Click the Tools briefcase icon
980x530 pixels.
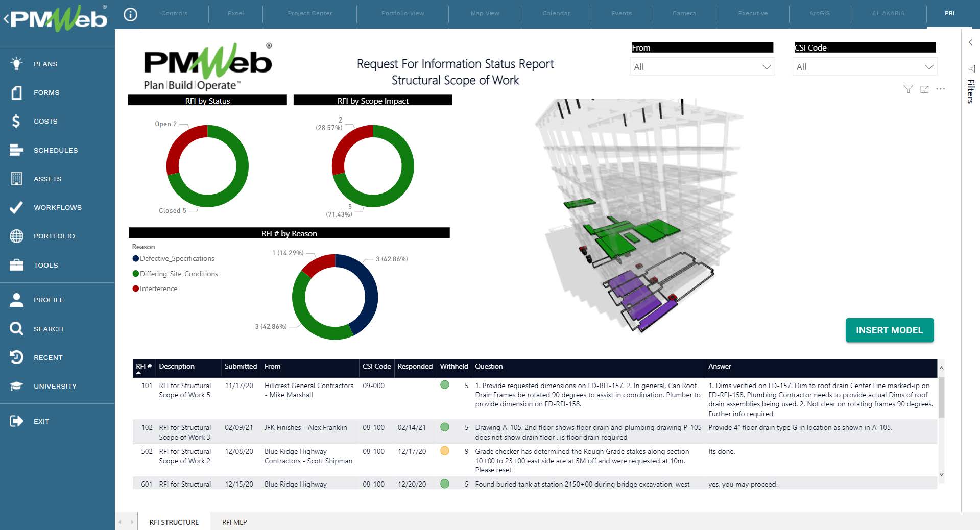[x=16, y=265]
